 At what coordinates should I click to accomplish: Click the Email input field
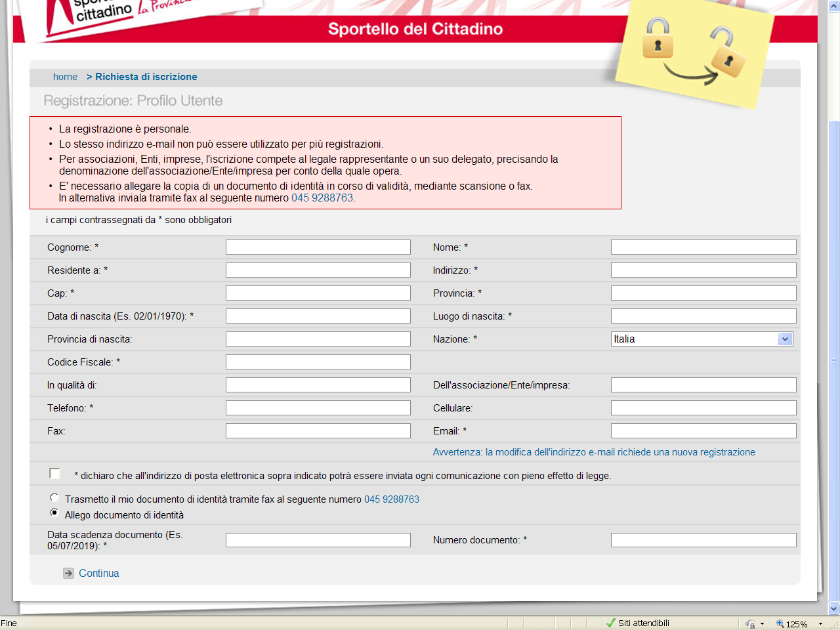click(703, 431)
